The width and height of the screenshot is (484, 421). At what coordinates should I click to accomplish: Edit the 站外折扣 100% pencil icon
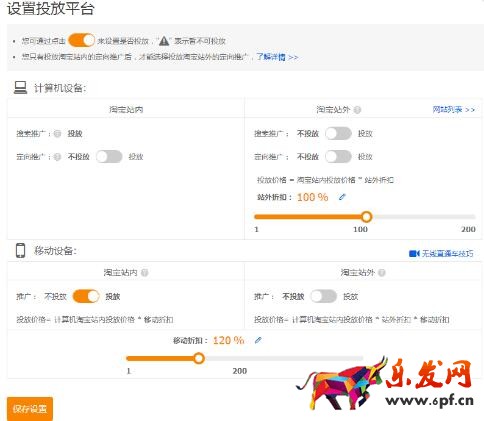coord(342,197)
